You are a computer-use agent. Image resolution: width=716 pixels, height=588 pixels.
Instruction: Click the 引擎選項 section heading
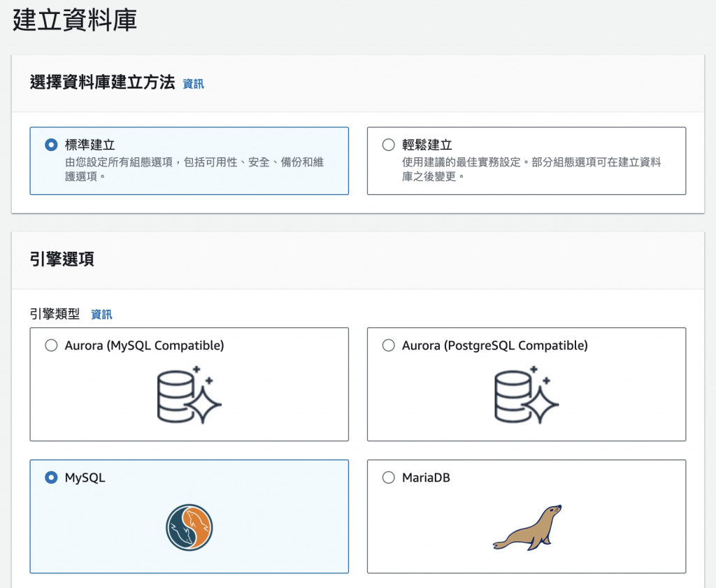62,259
